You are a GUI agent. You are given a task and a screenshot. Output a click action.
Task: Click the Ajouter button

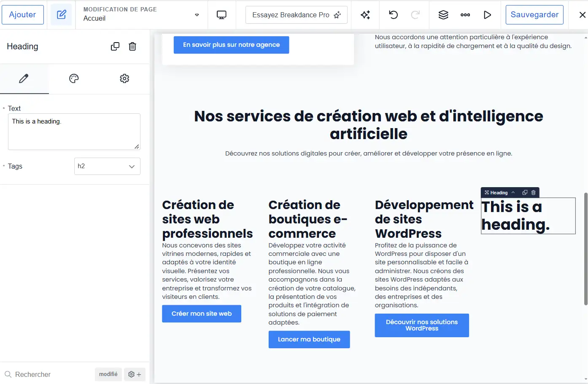(23, 15)
